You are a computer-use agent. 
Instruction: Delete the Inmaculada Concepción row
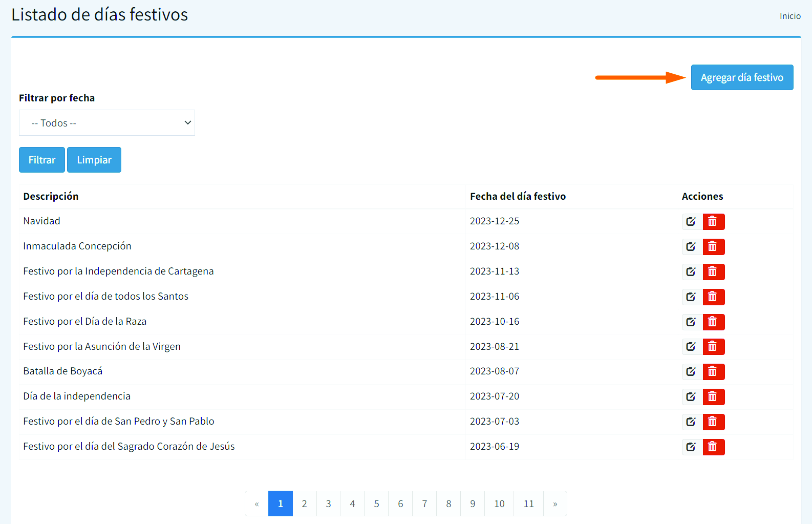[714, 247]
